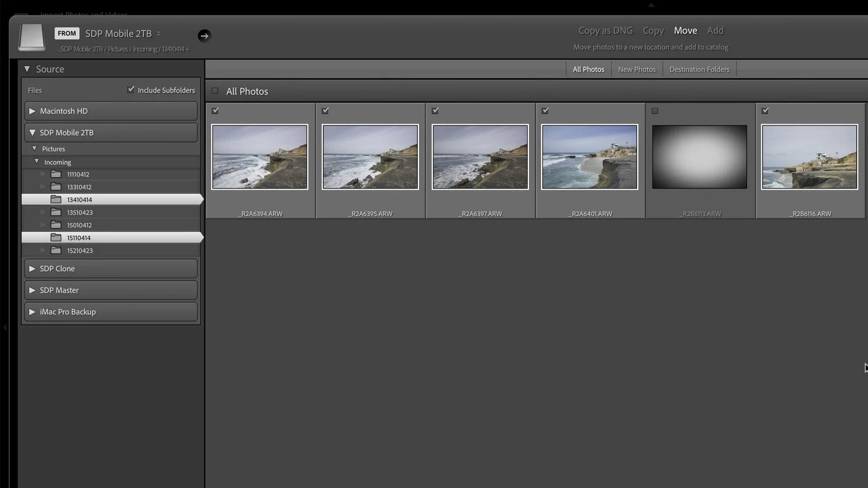
Task: Expand the Macintosh HD volume
Action: (33, 110)
